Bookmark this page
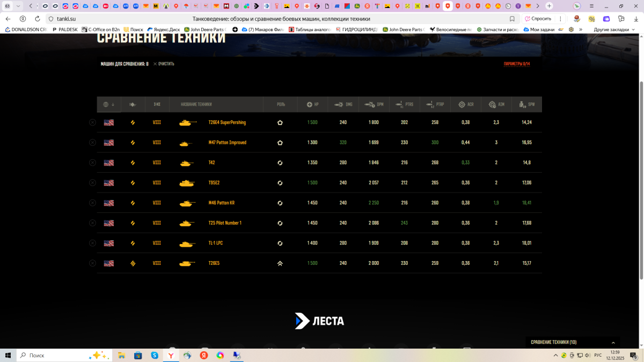This screenshot has height=362, width=644. click(512, 18)
